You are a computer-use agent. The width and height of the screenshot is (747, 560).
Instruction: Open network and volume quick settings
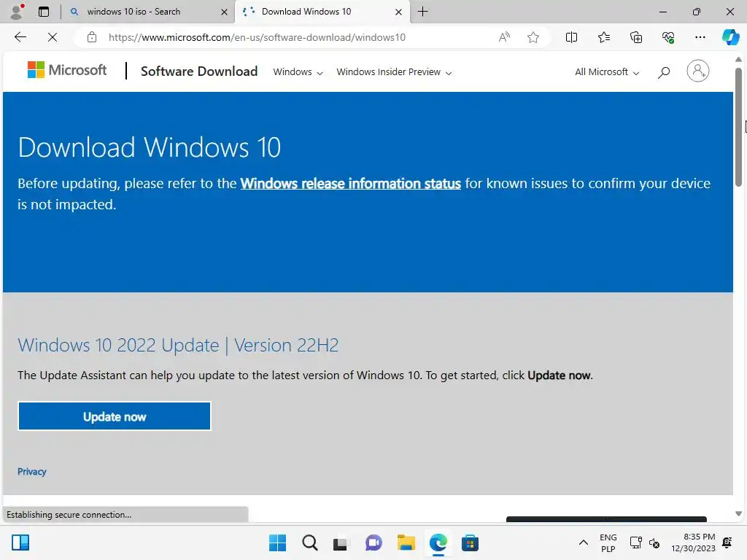coord(645,542)
